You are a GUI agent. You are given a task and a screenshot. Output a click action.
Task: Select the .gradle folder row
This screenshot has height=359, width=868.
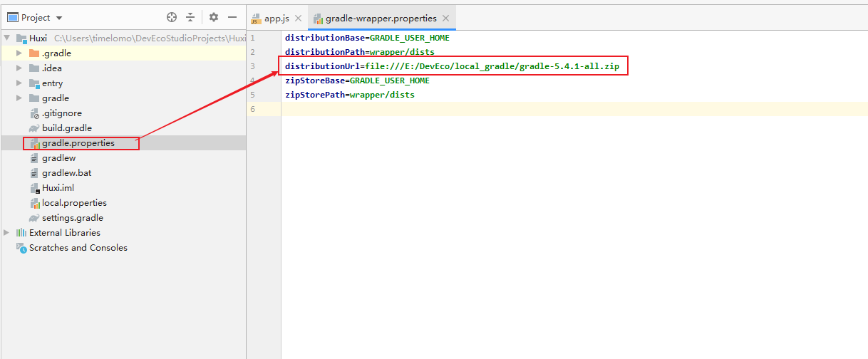coord(123,53)
